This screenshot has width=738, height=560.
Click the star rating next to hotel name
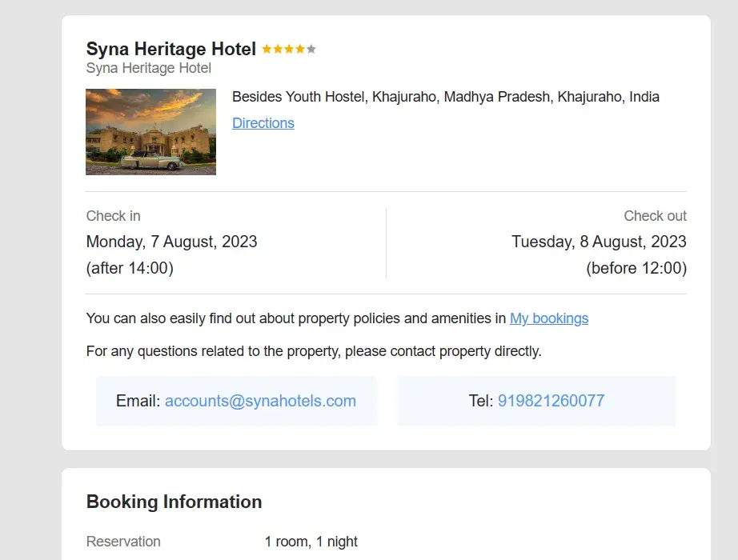click(x=288, y=50)
